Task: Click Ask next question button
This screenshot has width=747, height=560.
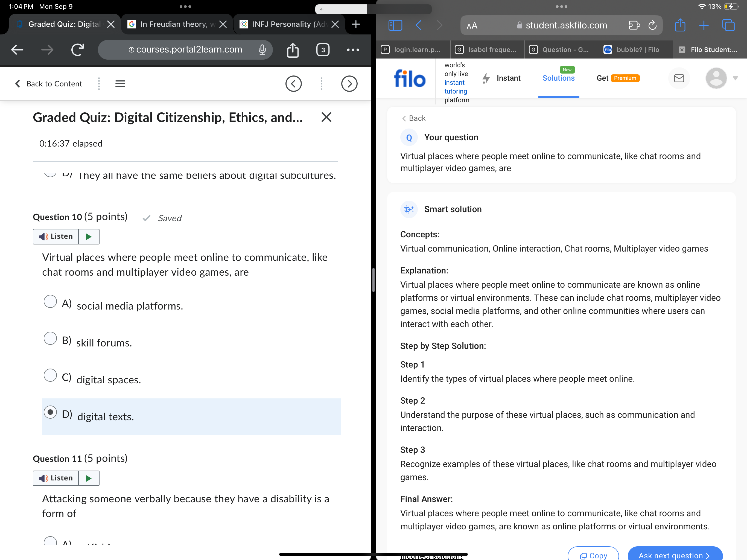Action: pyautogui.click(x=675, y=555)
